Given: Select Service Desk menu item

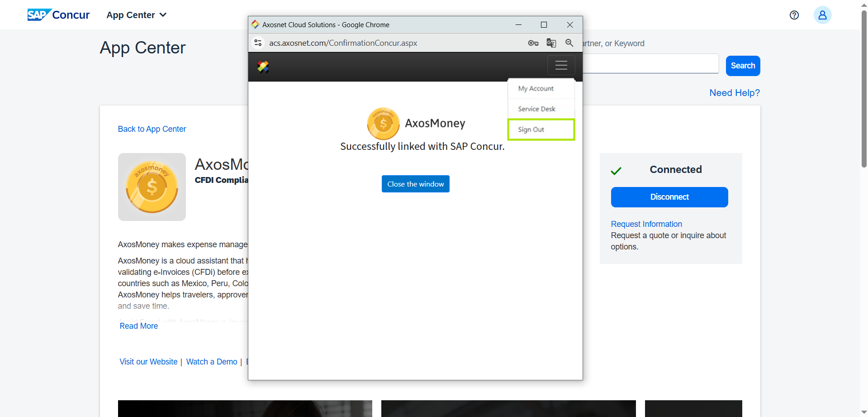Looking at the screenshot, I should pos(536,109).
